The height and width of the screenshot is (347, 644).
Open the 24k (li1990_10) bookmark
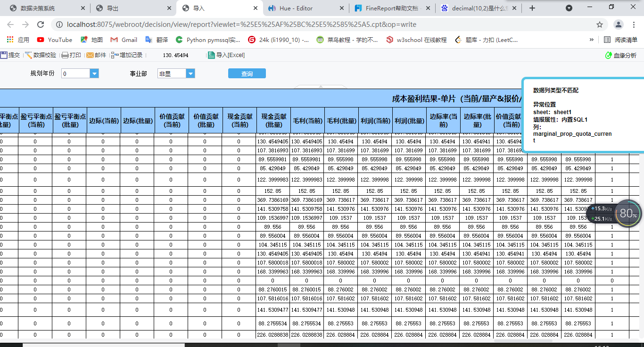click(279, 40)
